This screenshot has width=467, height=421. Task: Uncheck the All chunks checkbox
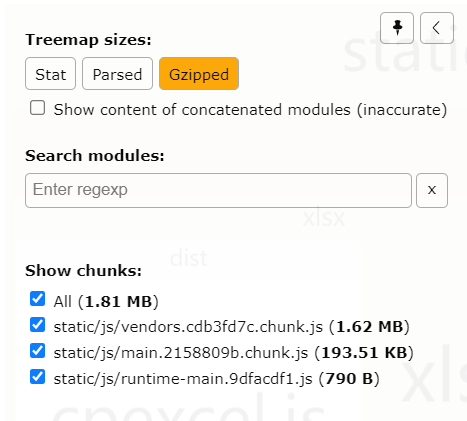(x=37, y=299)
